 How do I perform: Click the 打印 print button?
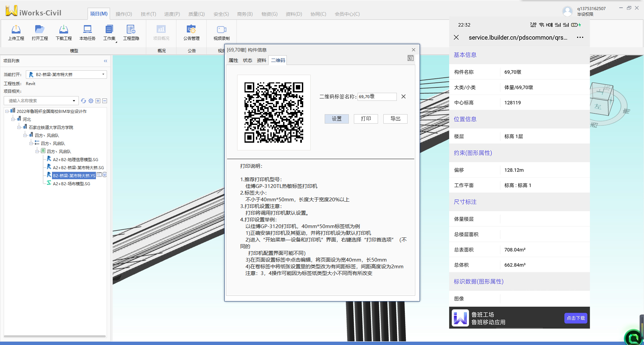coord(366,119)
